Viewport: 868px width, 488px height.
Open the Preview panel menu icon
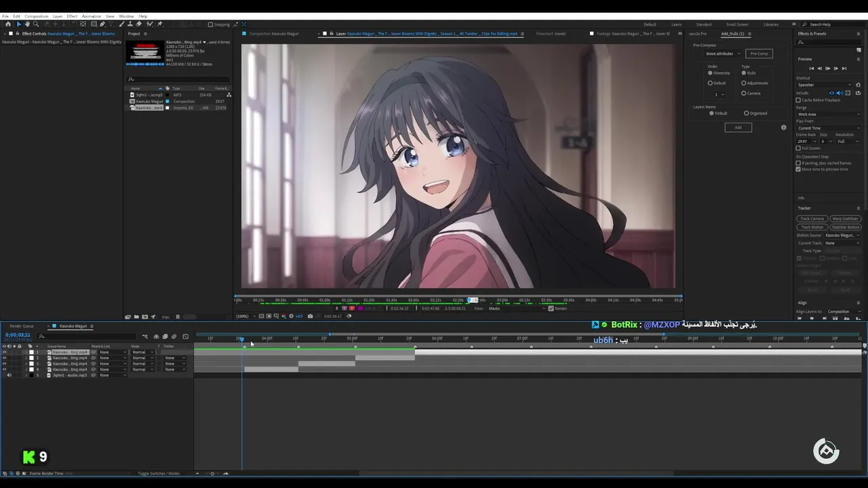tap(859, 59)
